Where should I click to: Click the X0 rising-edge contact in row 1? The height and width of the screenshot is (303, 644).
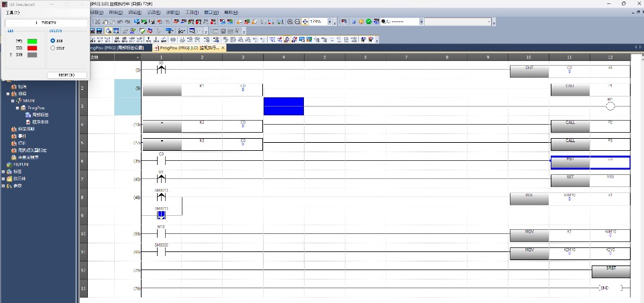pyautogui.click(x=161, y=70)
